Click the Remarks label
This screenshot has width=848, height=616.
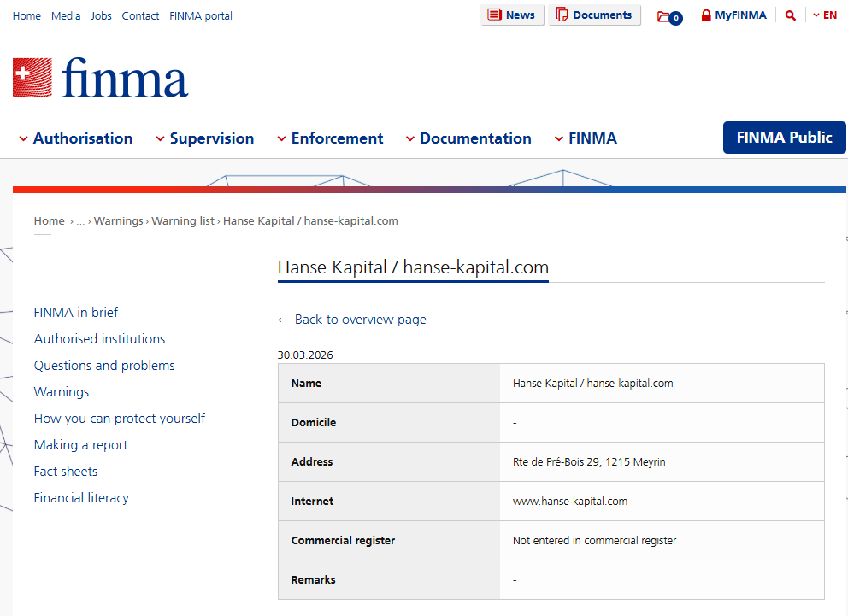(x=313, y=580)
